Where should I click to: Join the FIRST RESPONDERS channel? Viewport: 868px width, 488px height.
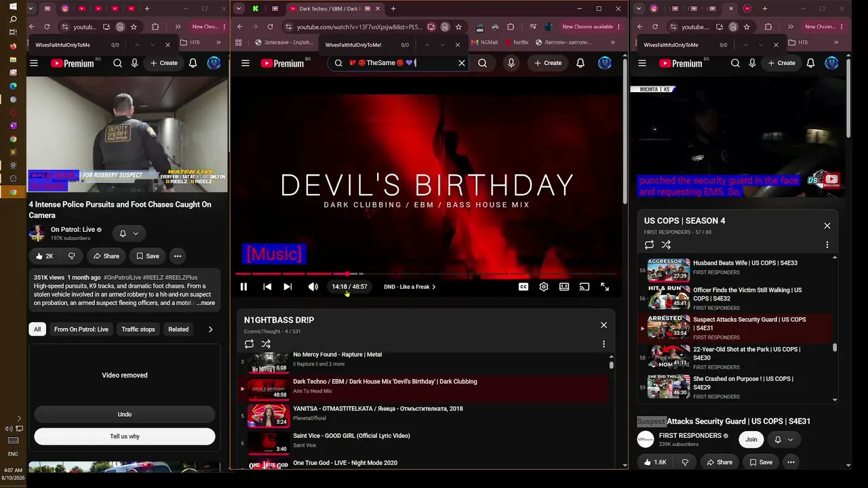(751, 439)
